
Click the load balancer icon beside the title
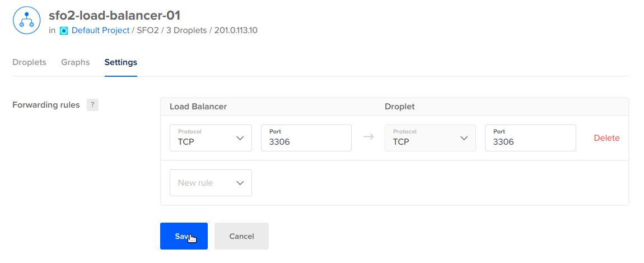[27, 20]
